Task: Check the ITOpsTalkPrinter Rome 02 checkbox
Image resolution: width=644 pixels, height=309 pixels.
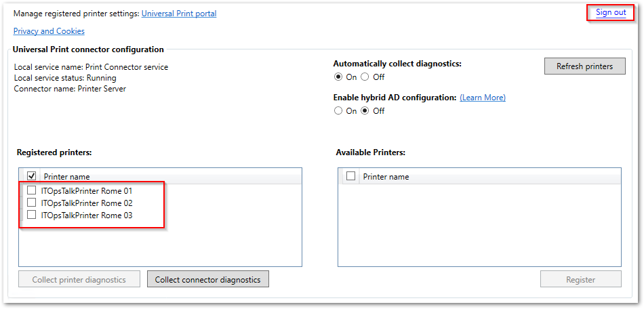Action: [x=31, y=203]
